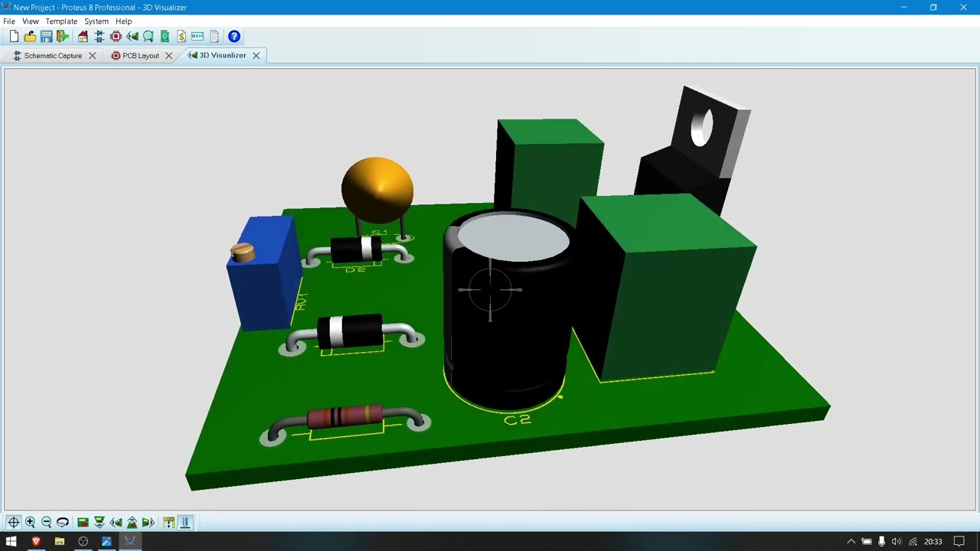Open the File menu

pos(9,21)
